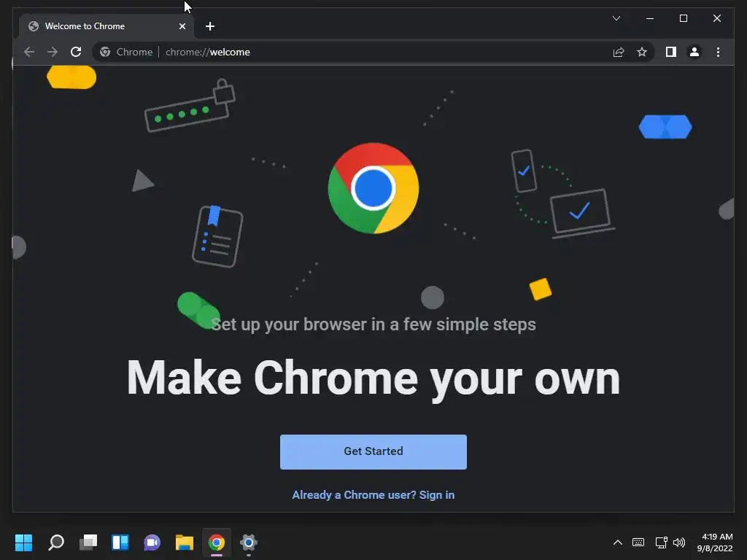
Task: Open network status tray icon
Action: (x=661, y=542)
